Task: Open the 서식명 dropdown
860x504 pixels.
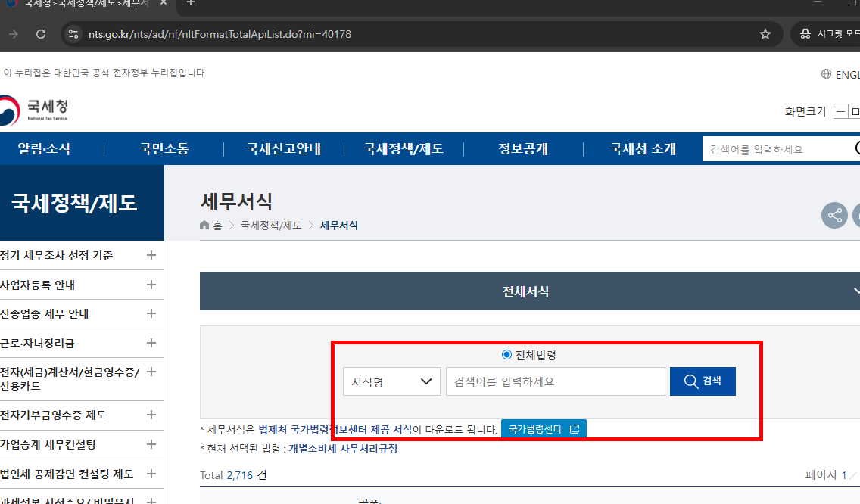Action: coord(391,381)
